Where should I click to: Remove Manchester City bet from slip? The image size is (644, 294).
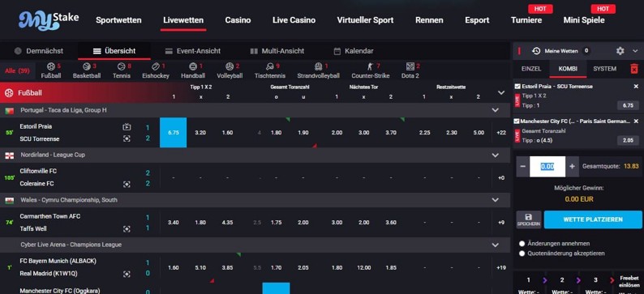636,121
